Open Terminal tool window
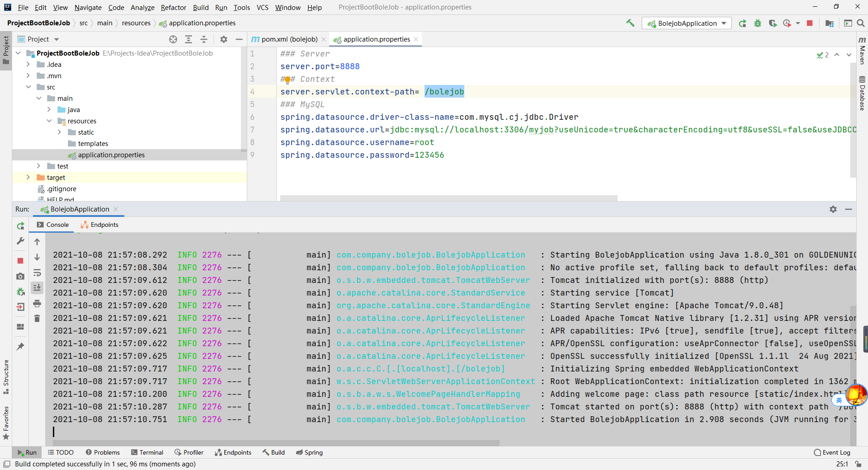 147,452
